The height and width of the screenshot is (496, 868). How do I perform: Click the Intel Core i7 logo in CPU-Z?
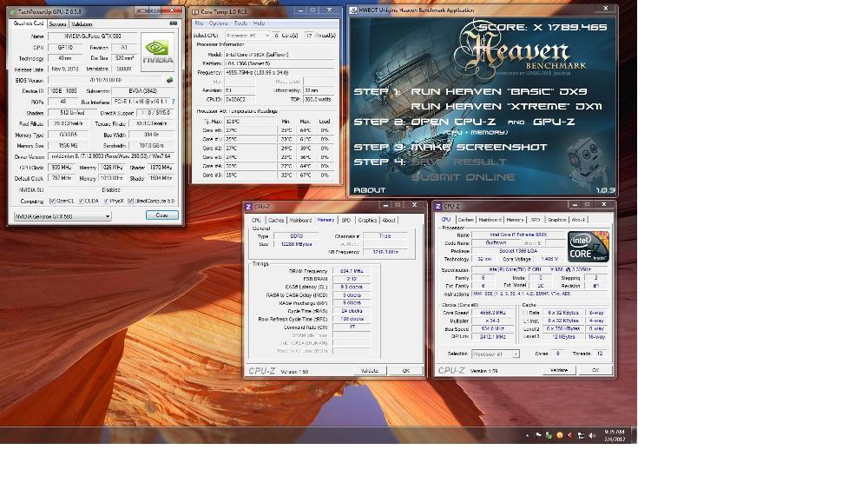point(589,247)
